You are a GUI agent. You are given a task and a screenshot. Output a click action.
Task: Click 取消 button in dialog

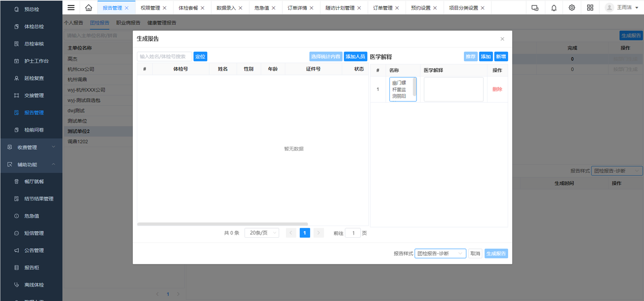point(475,254)
